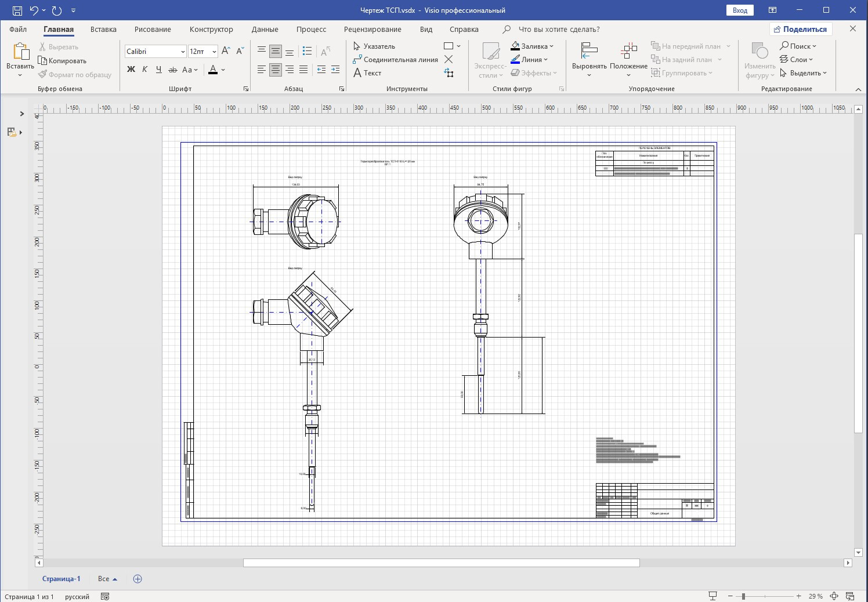The width and height of the screenshot is (868, 602).
Task: Click the Вход sign-in button
Action: (740, 10)
